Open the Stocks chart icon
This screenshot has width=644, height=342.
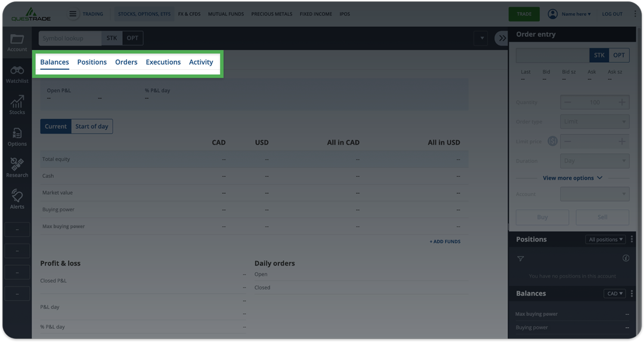pyautogui.click(x=17, y=105)
